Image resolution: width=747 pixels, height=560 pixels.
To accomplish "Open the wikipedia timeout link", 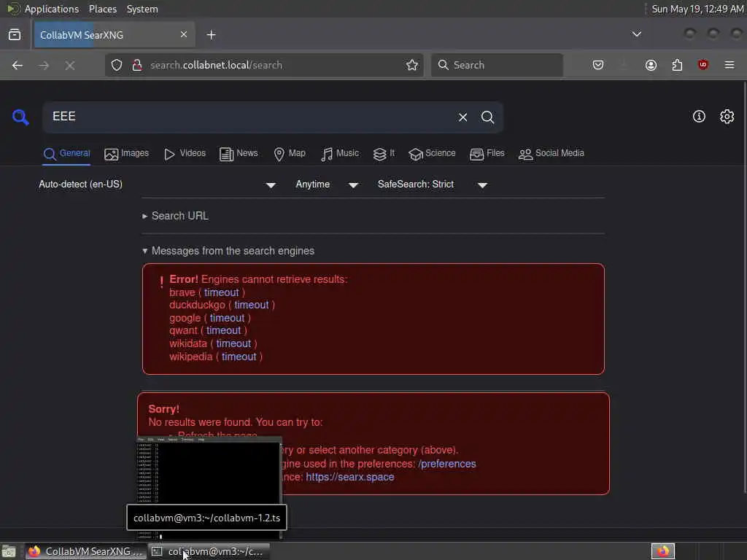I will click(x=239, y=357).
